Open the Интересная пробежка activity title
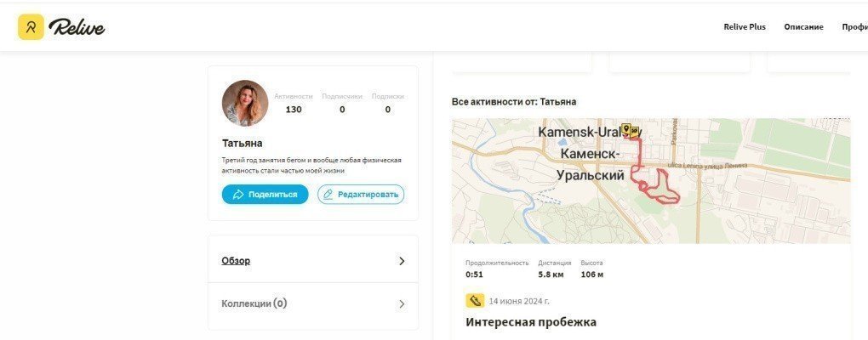This screenshot has width=868, height=340. 531,322
